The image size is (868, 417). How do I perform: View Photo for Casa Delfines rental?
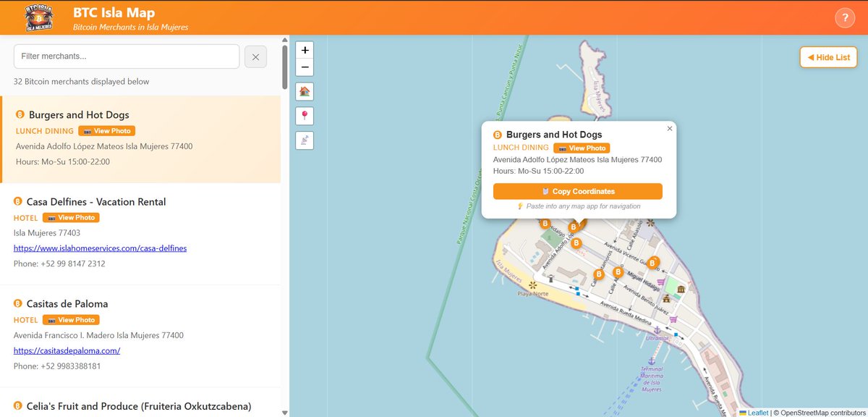(x=71, y=217)
